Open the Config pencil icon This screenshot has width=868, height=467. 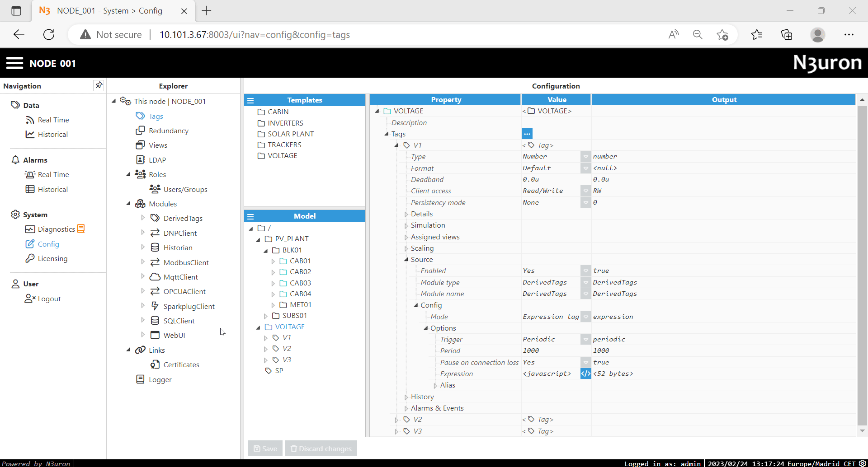30,244
